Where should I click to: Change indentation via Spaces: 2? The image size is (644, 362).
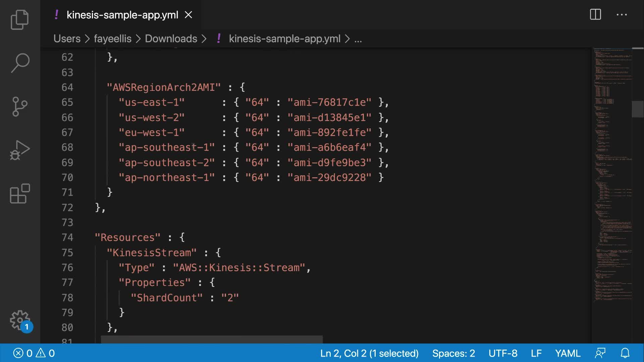pyautogui.click(x=453, y=353)
